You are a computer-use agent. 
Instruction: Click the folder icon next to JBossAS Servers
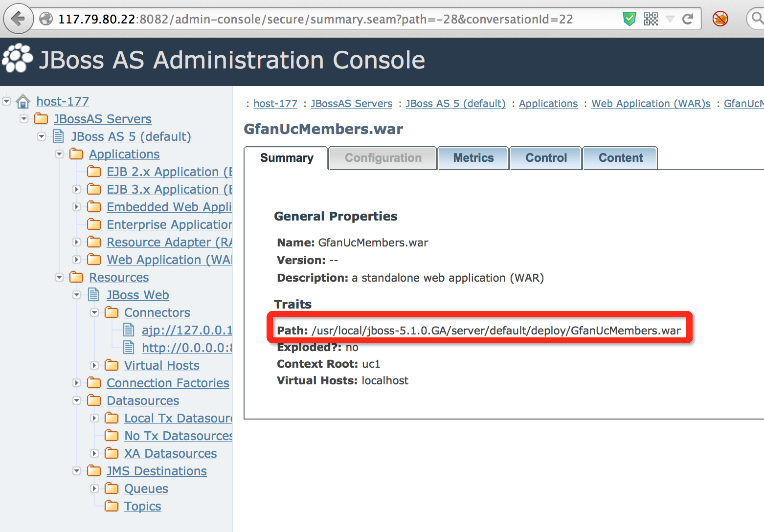click(x=41, y=119)
